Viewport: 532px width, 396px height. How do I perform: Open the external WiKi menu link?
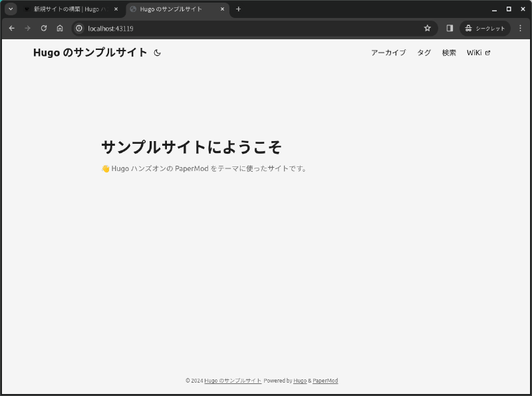(x=478, y=53)
